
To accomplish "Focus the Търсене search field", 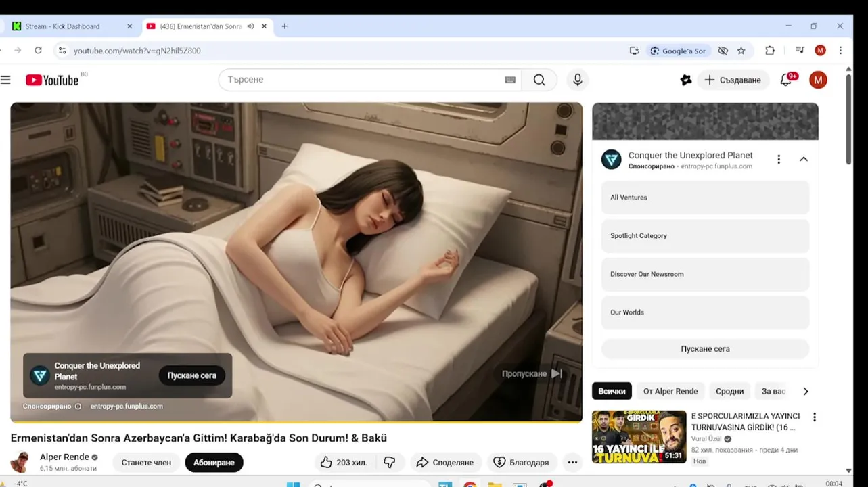I will point(362,80).
